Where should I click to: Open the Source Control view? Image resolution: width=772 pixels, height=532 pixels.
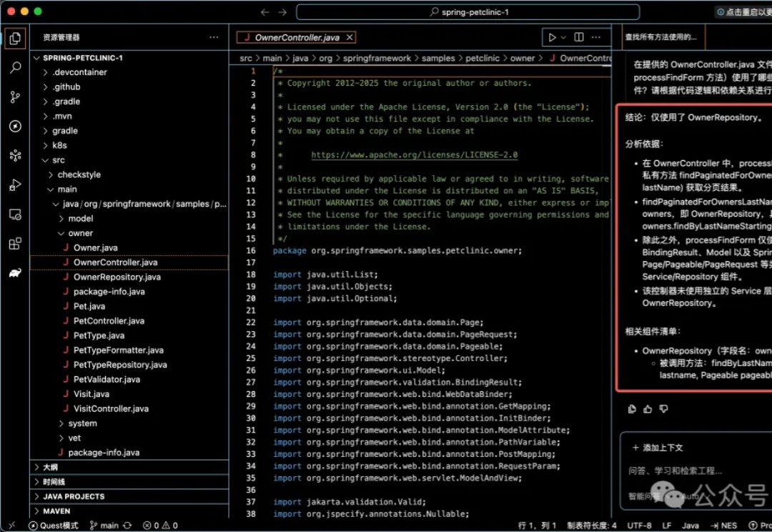[x=15, y=97]
